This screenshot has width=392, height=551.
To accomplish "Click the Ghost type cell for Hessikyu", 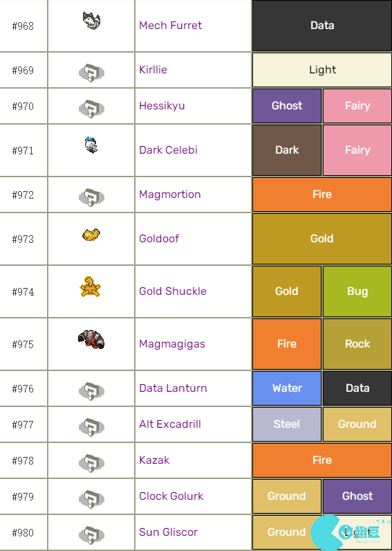I will (x=287, y=106).
